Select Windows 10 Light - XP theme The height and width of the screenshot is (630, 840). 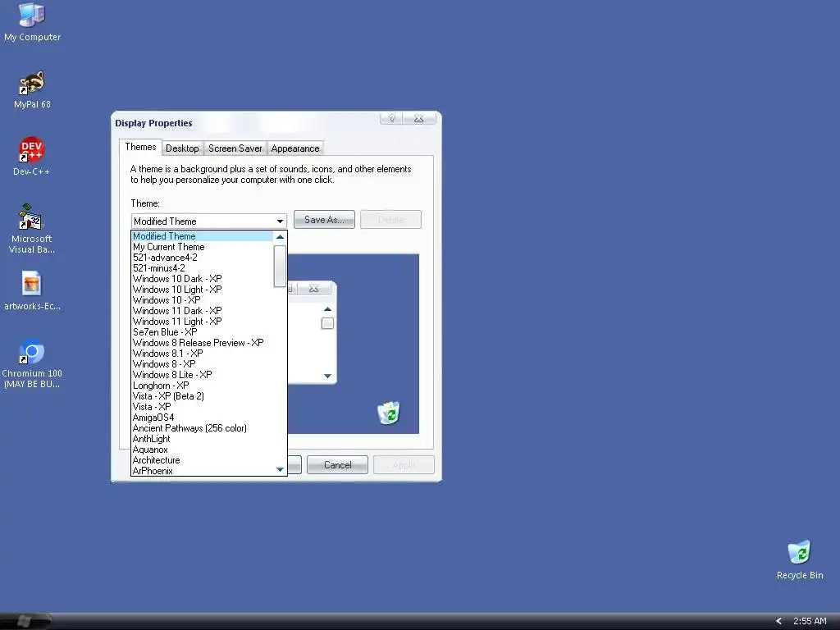coord(202,290)
